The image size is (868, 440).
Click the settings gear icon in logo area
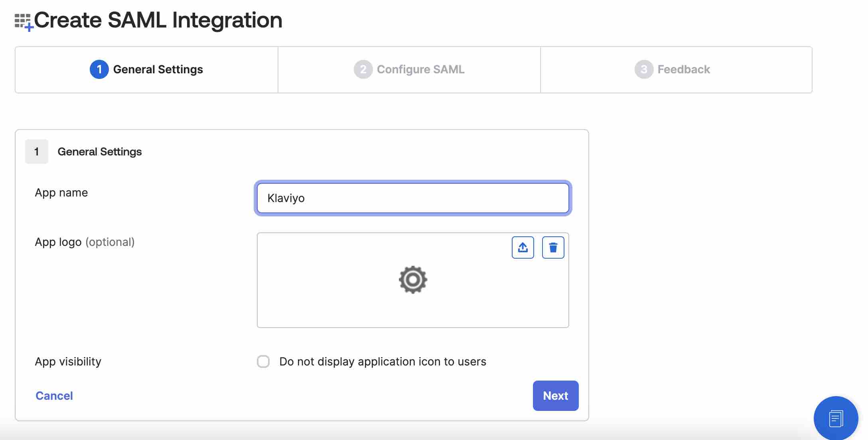click(x=413, y=279)
